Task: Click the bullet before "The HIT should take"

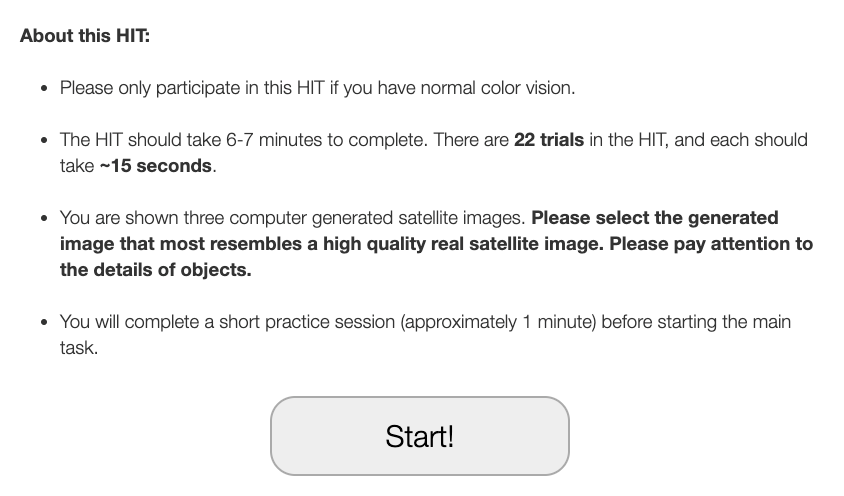Action: tap(45, 141)
